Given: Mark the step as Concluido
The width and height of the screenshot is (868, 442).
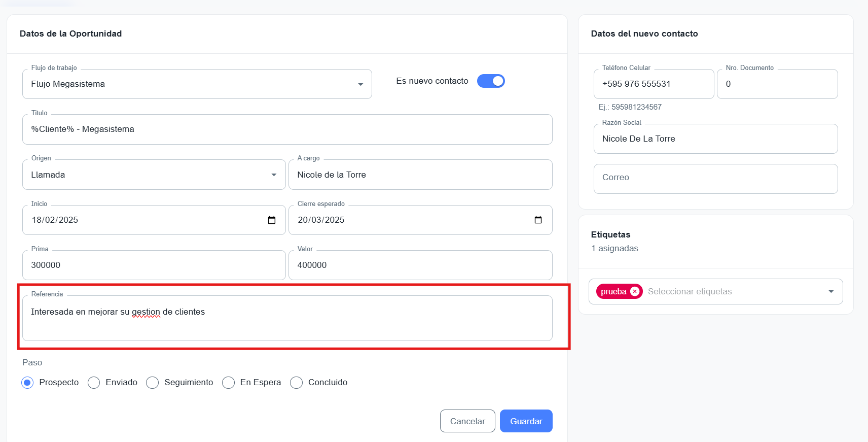Looking at the screenshot, I should point(297,383).
